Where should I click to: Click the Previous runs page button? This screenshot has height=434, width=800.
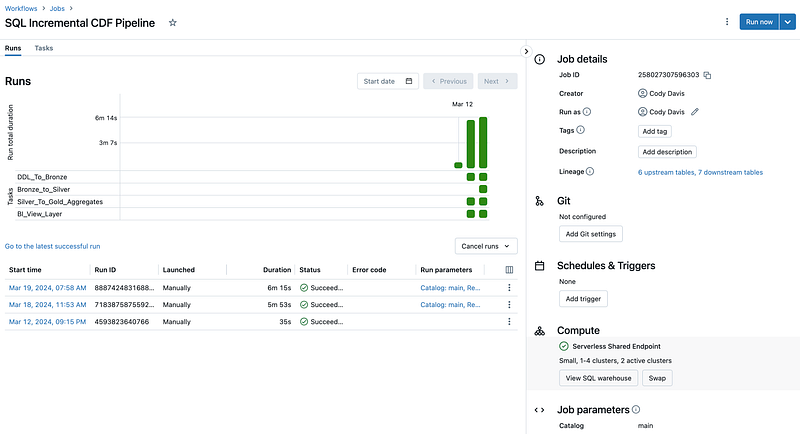tap(448, 81)
